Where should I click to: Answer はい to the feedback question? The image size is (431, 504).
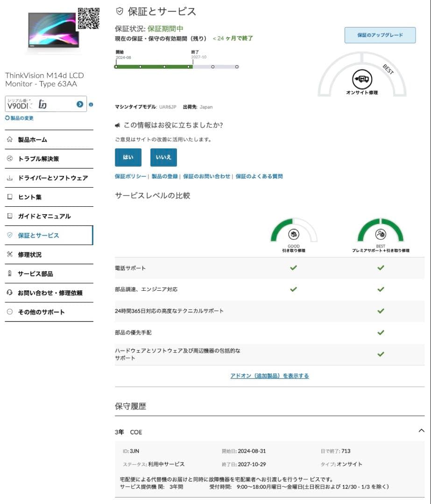127,157
